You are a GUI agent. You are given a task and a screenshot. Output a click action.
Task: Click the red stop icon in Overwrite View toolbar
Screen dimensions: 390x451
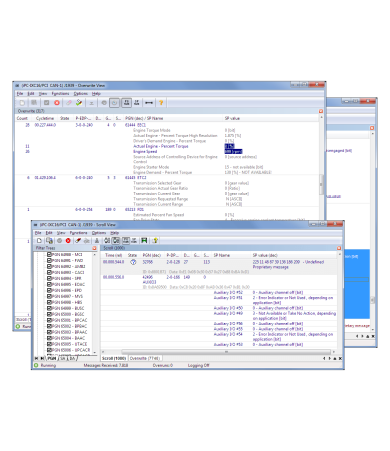coord(57,103)
